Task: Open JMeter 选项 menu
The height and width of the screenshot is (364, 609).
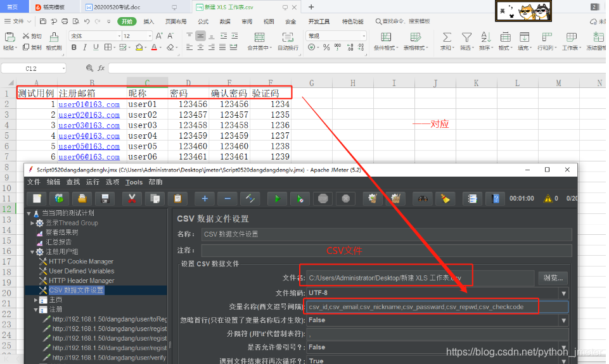Action: click(x=112, y=182)
